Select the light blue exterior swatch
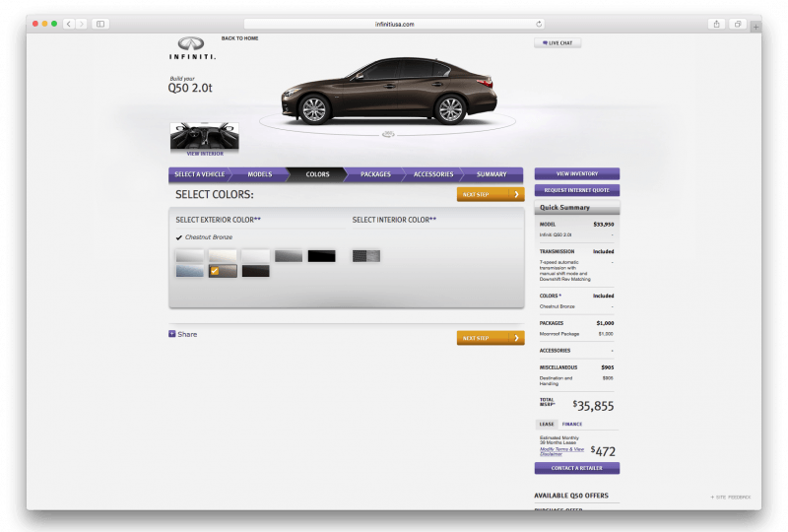Viewport: 788px width, 532px height. (x=190, y=271)
